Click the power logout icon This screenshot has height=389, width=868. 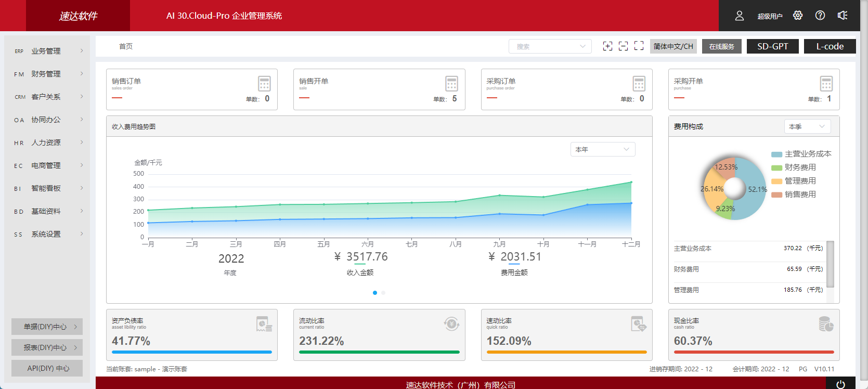tap(840, 384)
